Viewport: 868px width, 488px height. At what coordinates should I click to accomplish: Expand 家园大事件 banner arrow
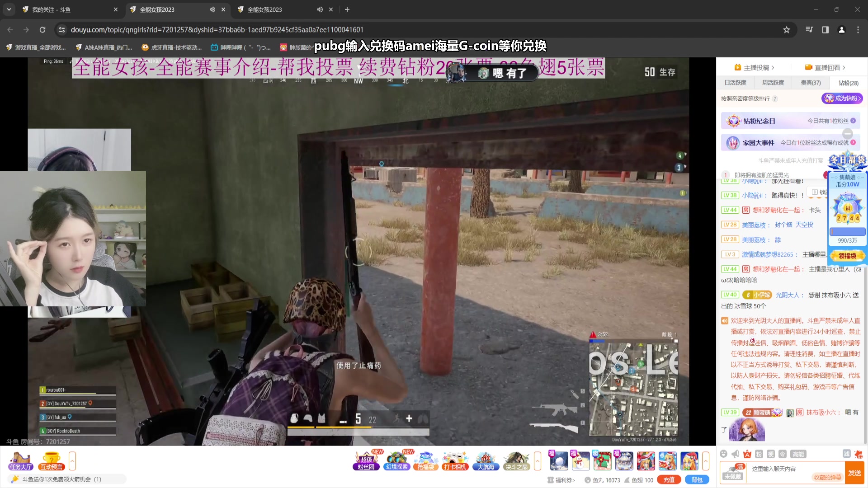click(x=853, y=142)
